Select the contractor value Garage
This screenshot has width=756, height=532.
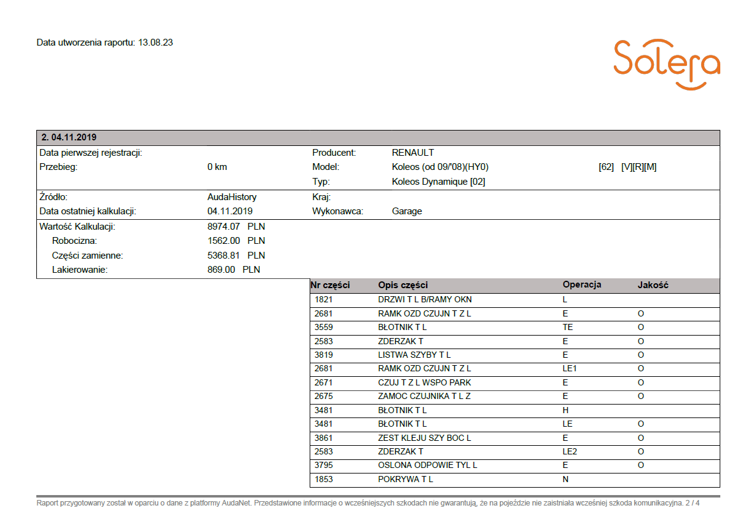click(x=407, y=211)
